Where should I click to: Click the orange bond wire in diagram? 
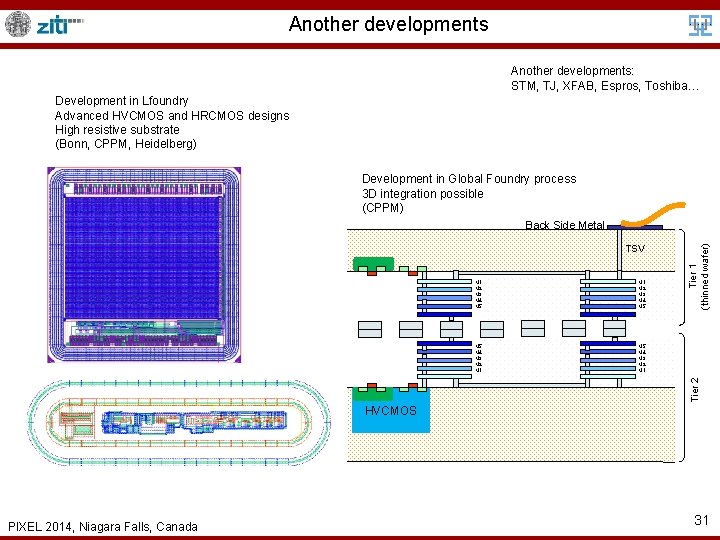[x=653, y=214]
